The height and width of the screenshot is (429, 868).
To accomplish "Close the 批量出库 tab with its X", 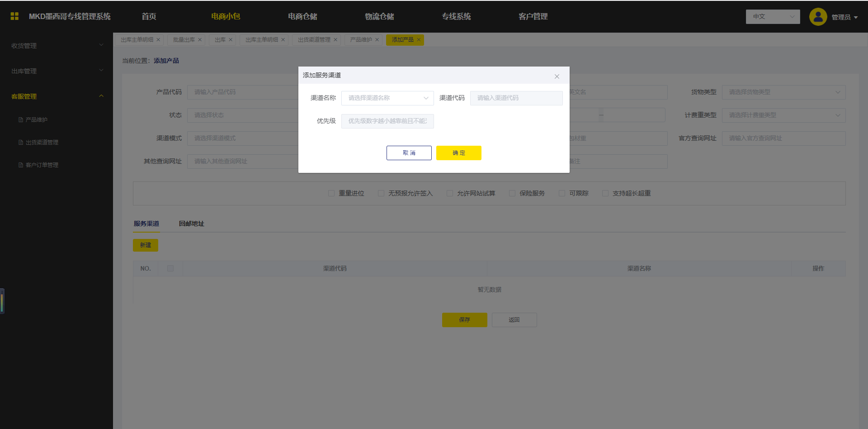I will [x=200, y=40].
